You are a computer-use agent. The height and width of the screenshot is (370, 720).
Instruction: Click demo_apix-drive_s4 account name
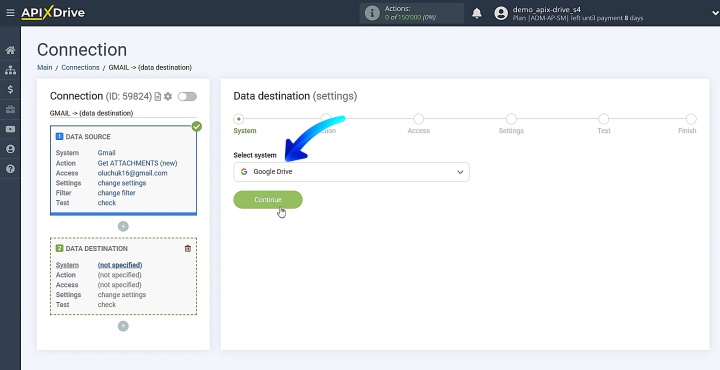[546, 9]
